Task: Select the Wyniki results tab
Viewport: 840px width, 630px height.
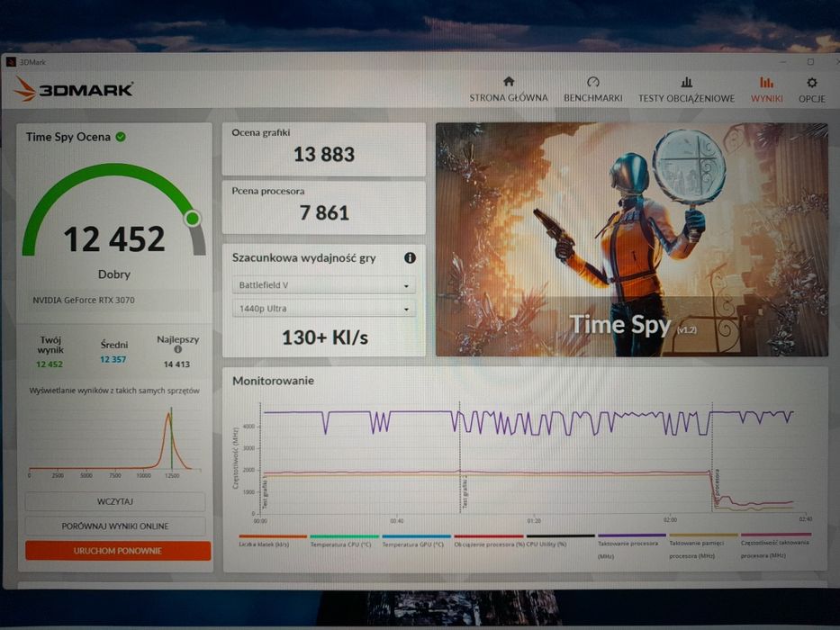Action: [766, 89]
